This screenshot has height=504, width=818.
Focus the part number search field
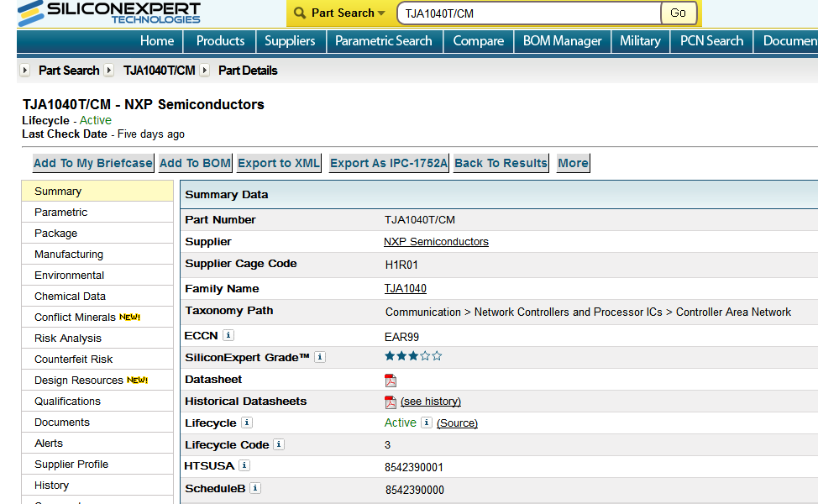point(529,13)
